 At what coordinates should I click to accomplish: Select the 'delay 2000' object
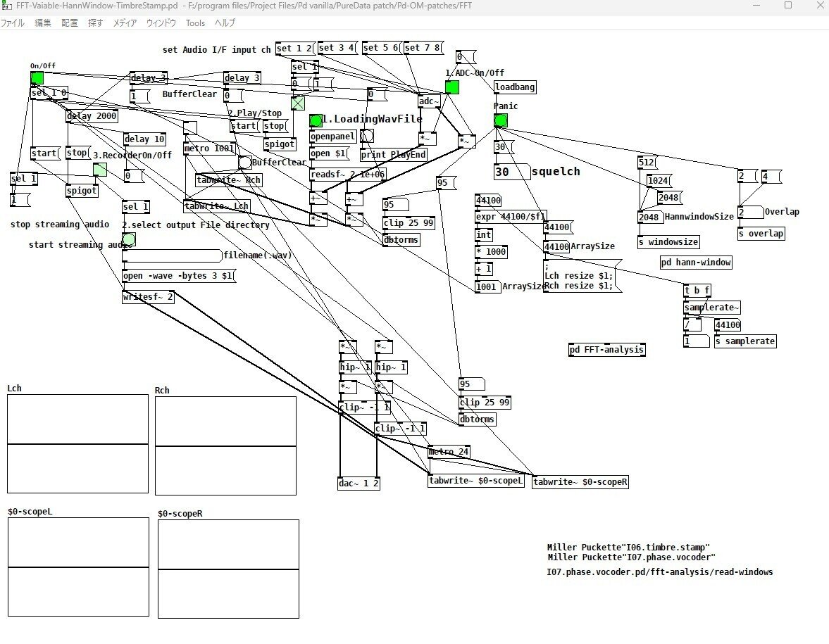[x=92, y=116]
